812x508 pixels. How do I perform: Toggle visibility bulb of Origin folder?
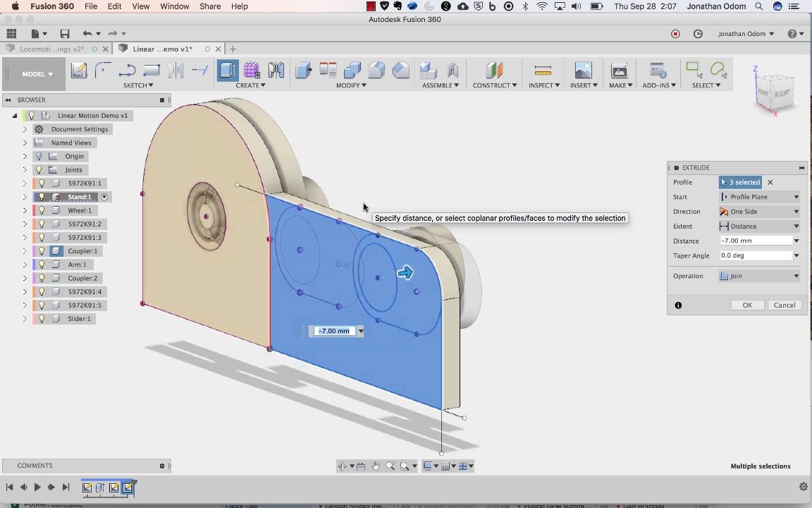(x=39, y=156)
